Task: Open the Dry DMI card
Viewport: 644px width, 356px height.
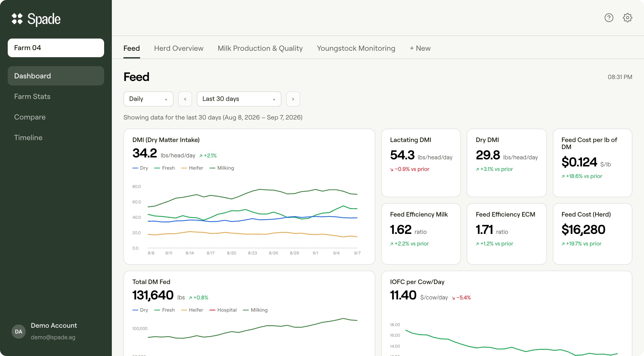Action: (507, 163)
